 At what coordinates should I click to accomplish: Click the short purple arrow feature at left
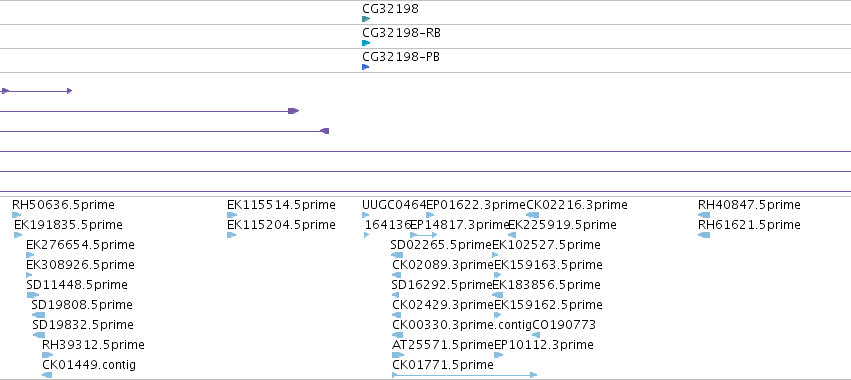coord(36,91)
